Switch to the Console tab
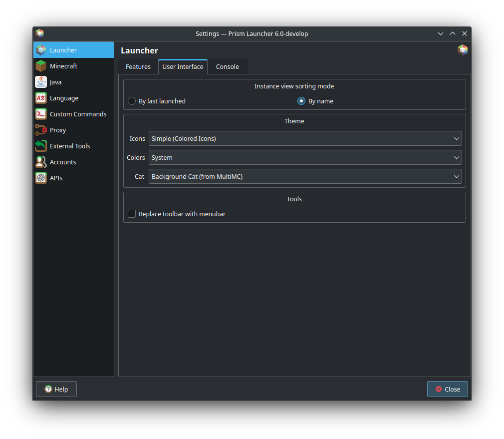This screenshot has width=504, height=439. pyautogui.click(x=227, y=66)
